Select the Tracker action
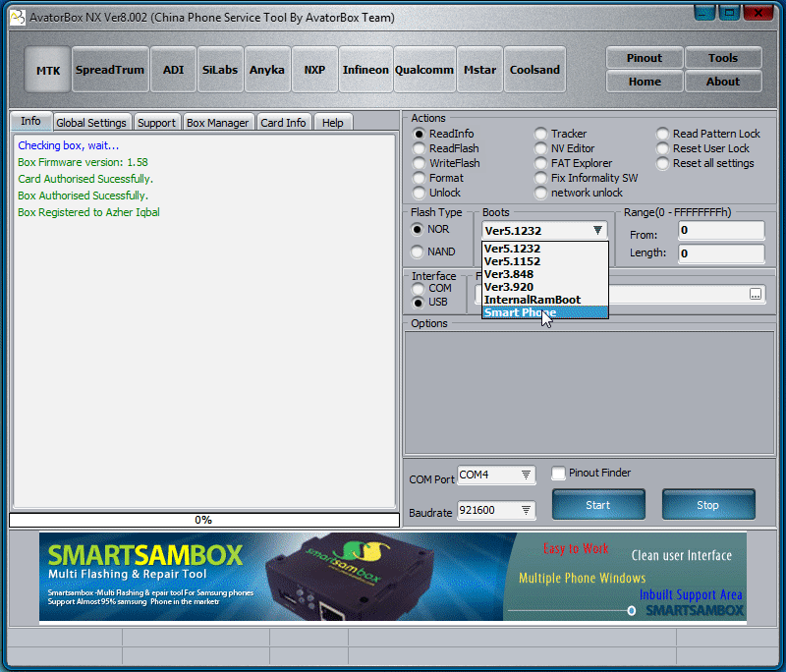This screenshot has height=672, width=786. coord(560,134)
